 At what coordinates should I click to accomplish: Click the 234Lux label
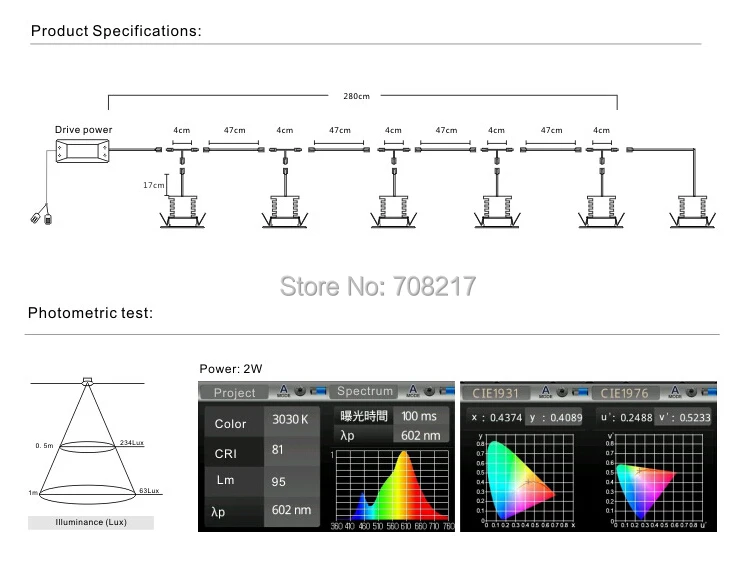(132, 443)
